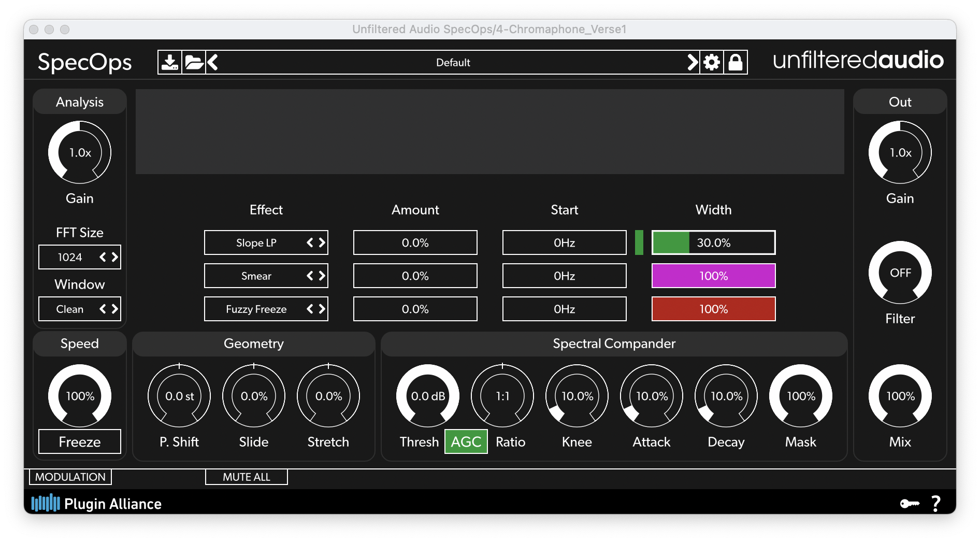
Task: Select previous effect for Fuzzy Freeze row
Action: click(x=310, y=309)
